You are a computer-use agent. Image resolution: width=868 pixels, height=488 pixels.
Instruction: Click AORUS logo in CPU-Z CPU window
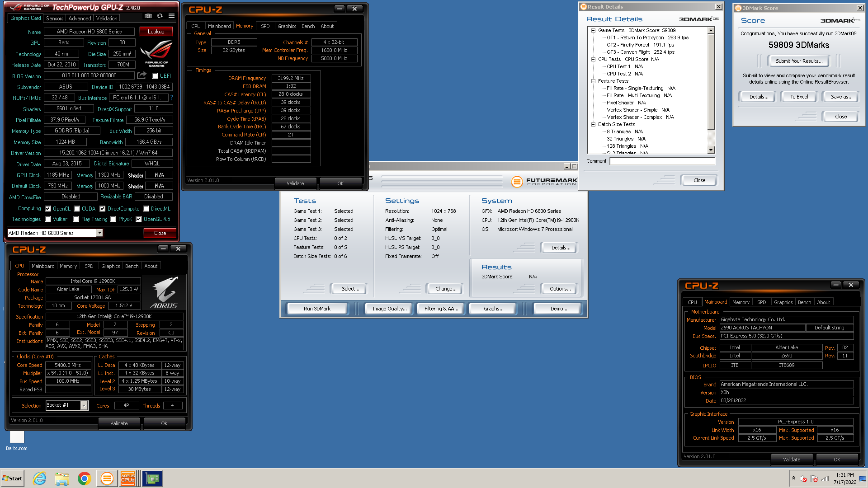click(x=164, y=292)
